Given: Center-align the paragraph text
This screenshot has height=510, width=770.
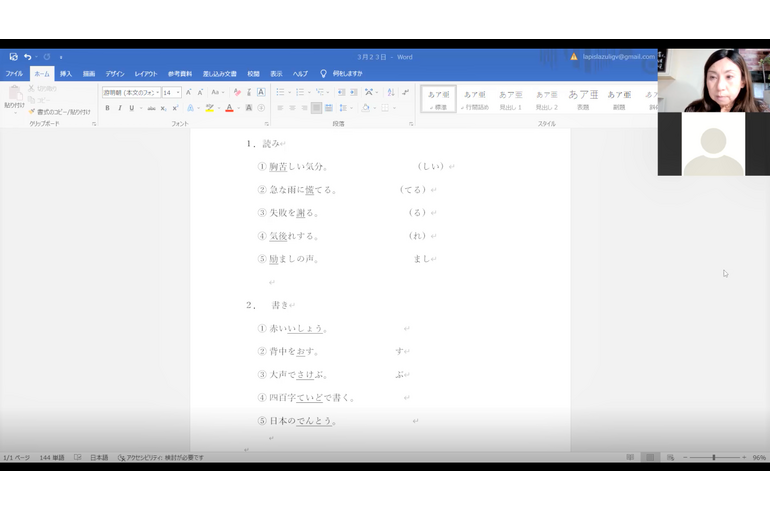Looking at the screenshot, I should click(x=293, y=108).
